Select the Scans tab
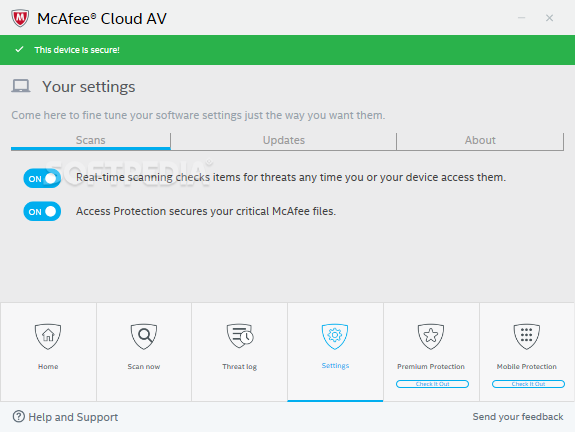 click(91, 141)
